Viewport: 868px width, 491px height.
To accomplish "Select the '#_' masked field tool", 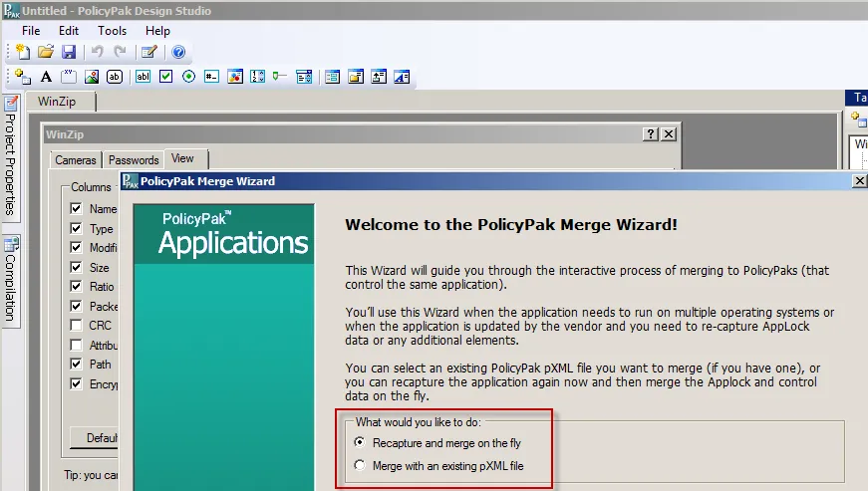I will coord(211,77).
